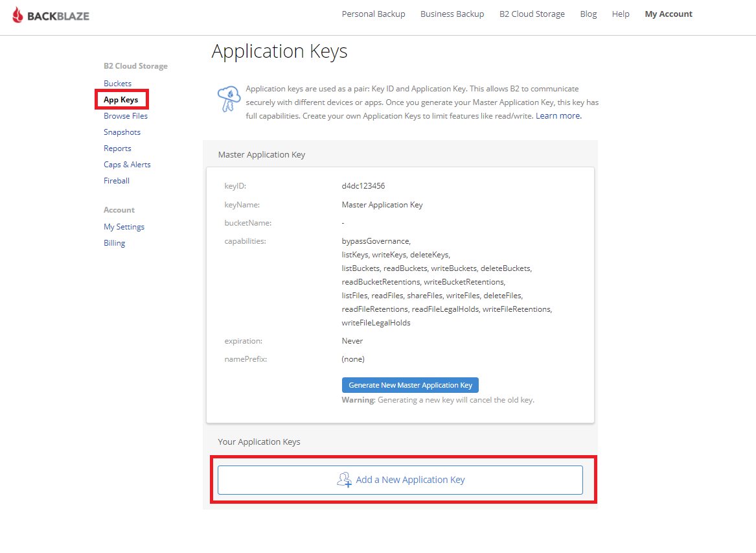Screen dimensions: 756x553
Task: Open Browse Files in the sidebar
Action: (126, 116)
